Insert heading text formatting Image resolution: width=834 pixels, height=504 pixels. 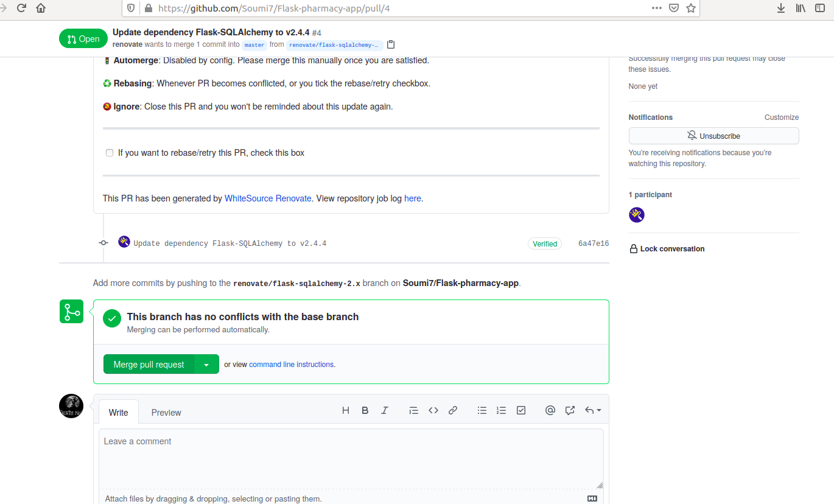point(346,410)
